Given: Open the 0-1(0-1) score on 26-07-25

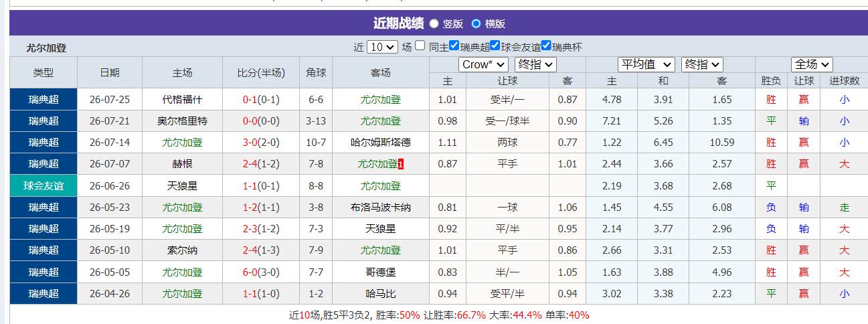Looking at the screenshot, I should point(261,99).
